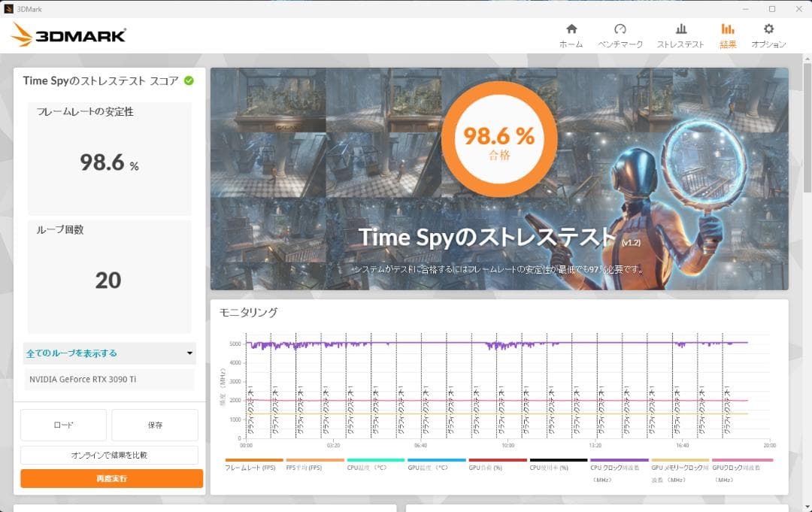The image size is (812, 512).
Task: Open the ホーム home icon
Action: point(571,30)
